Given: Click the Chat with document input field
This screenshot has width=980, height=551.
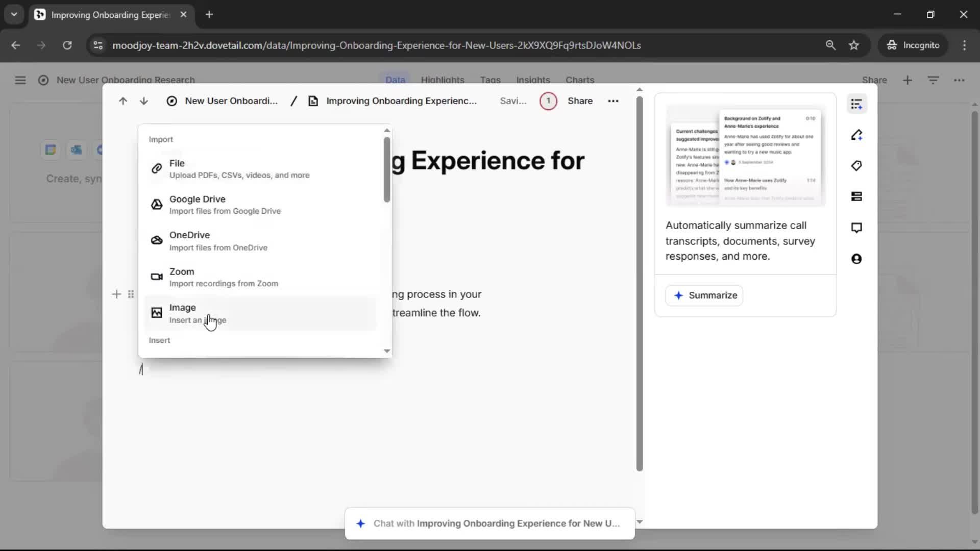Looking at the screenshot, I should click(x=490, y=523).
